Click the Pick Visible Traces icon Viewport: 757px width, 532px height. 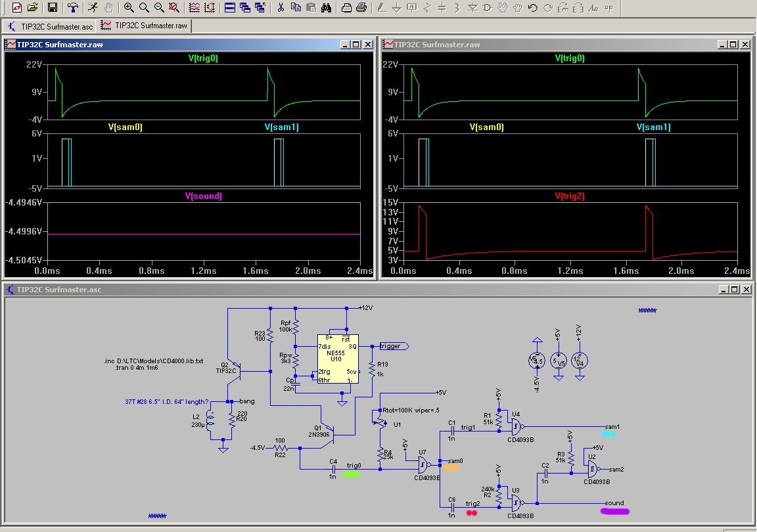coord(195,8)
